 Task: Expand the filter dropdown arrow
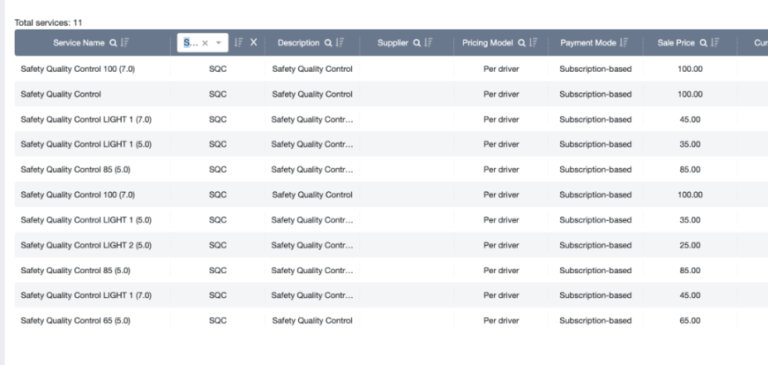coord(218,43)
